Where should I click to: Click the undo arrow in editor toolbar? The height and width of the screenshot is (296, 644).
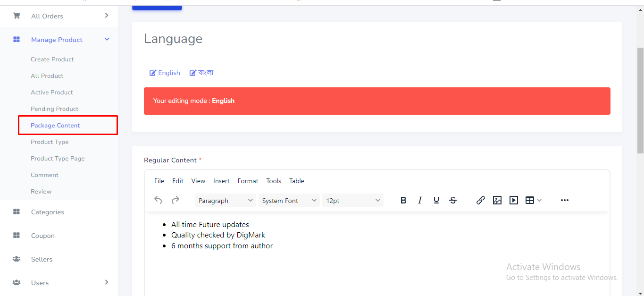(x=158, y=200)
